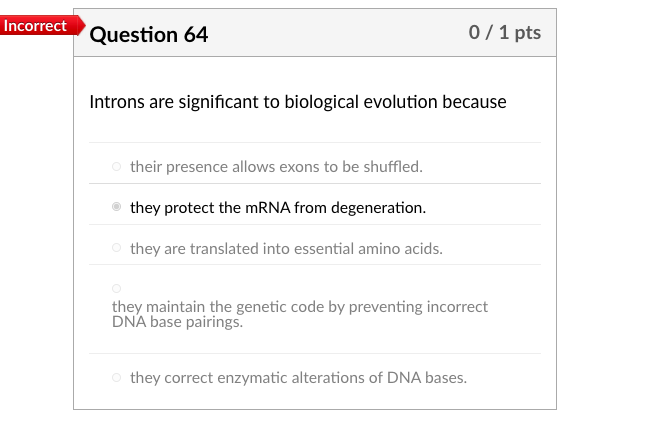Click 'they maintain the genetic code' answer line
Screen dimensions: 660x429
pos(300,307)
